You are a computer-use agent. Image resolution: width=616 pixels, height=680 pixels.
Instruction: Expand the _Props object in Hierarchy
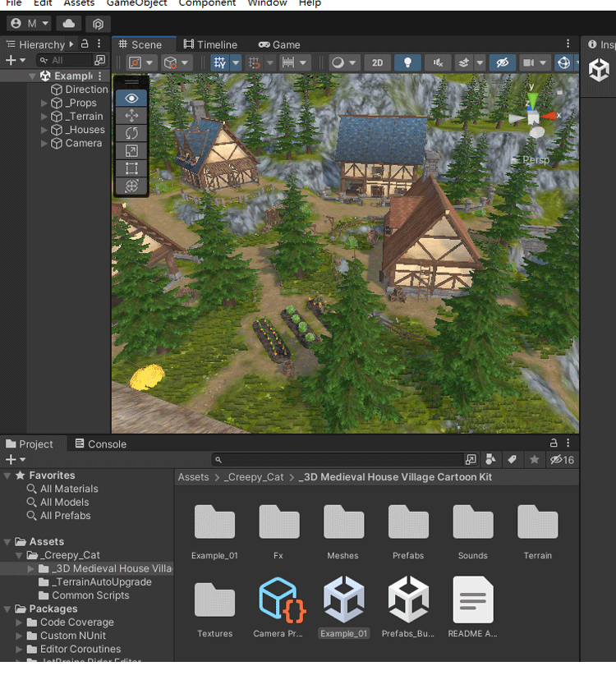tap(44, 103)
